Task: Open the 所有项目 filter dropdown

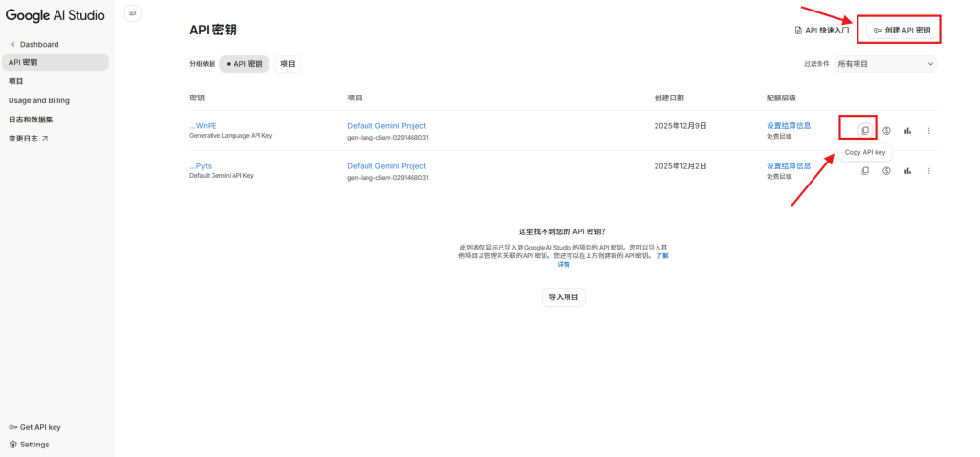Action: tap(884, 64)
